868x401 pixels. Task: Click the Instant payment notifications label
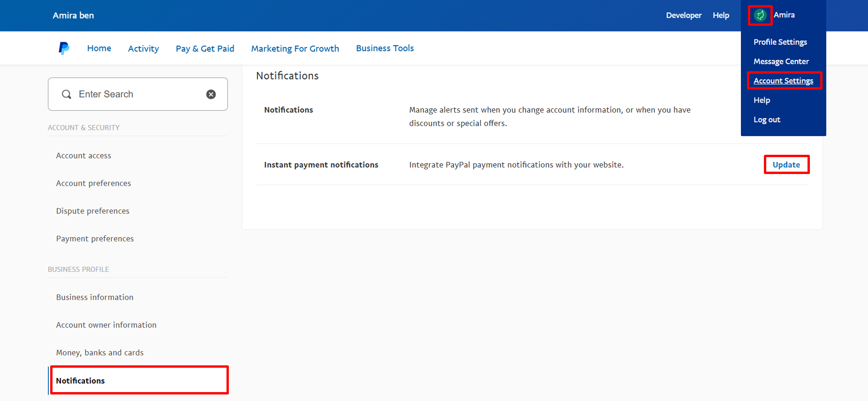click(x=321, y=165)
